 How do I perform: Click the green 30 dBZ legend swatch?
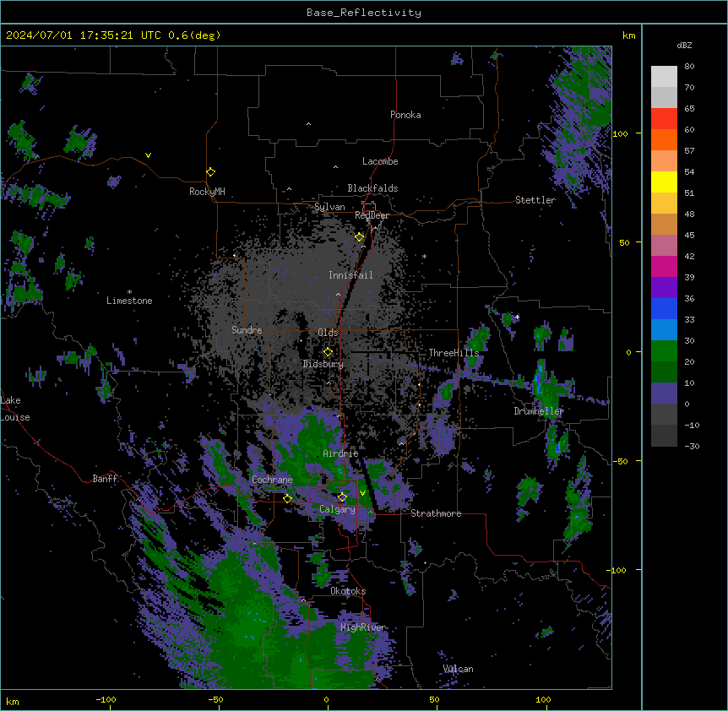[664, 351]
